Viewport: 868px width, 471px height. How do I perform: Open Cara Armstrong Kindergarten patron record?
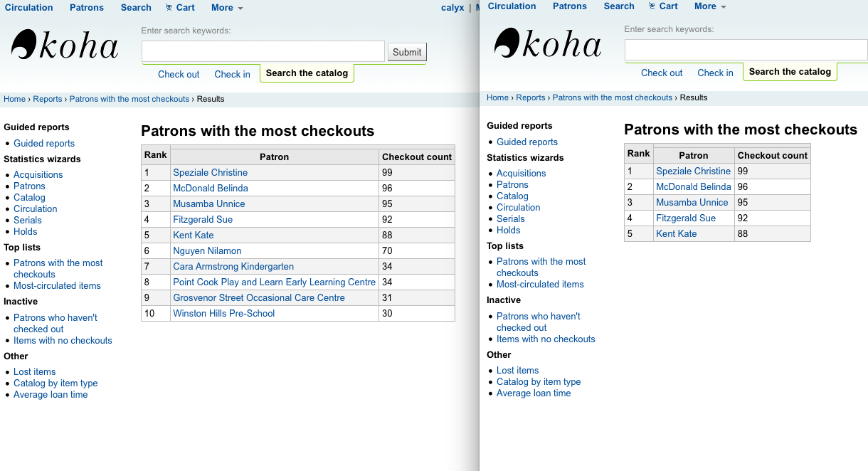(x=233, y=266)
